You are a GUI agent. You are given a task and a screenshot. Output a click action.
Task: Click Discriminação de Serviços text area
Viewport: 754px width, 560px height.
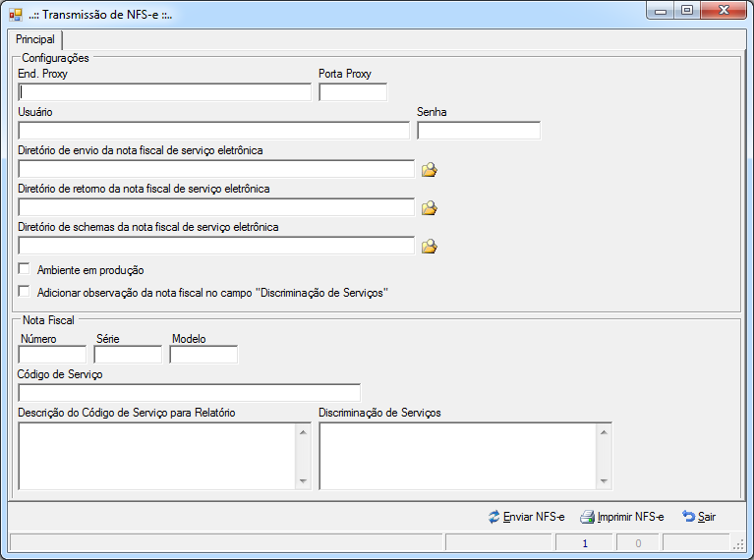point(466,456)
